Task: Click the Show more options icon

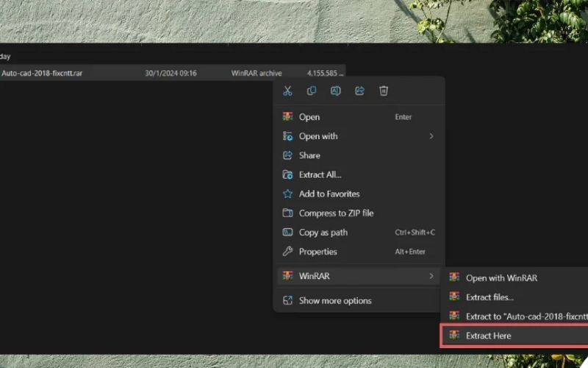Action: pos(287,300)
